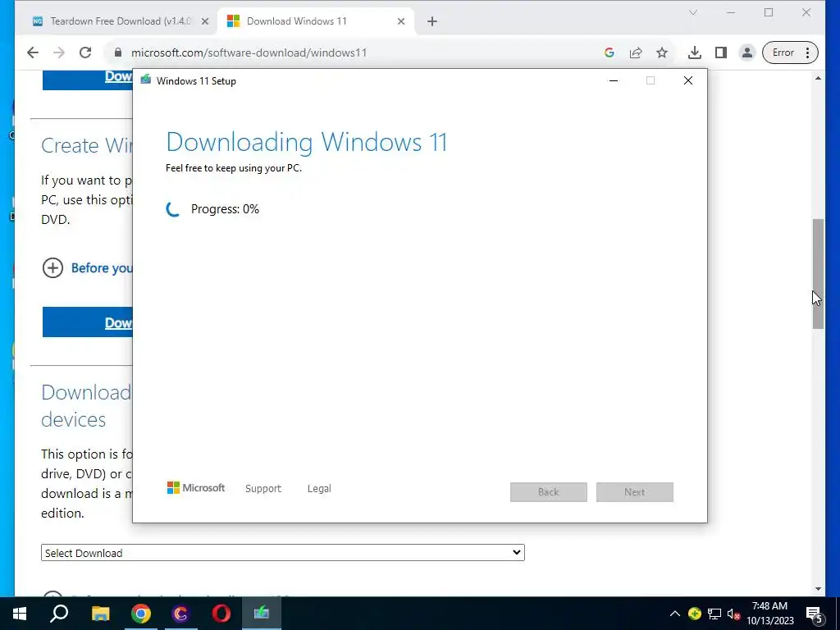This screenshot has width=840, height=630.
Task: Toggle Chrome side panel icon
Action: (721, 52)
